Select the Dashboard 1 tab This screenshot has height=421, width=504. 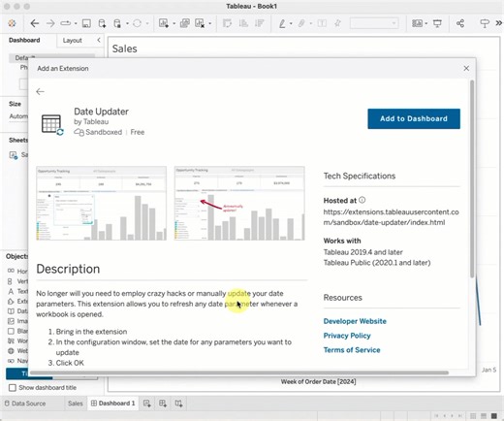click(113, 404)
